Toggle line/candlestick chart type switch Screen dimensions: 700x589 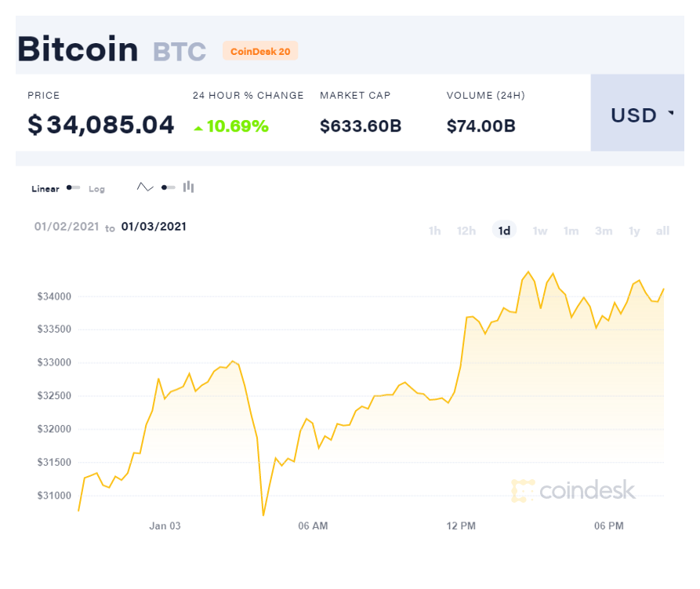[x=168, y=187]
